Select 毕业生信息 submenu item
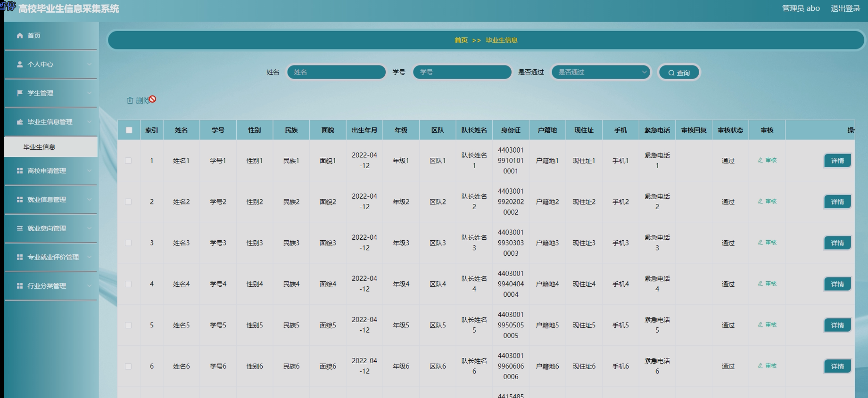868x398 pixels. click(x=51, y=147)
